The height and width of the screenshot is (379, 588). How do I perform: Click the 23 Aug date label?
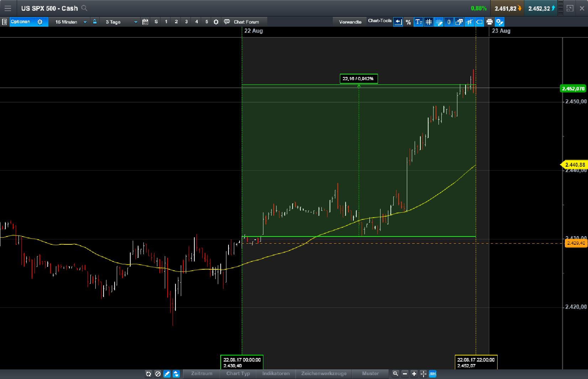pos(501,31)
